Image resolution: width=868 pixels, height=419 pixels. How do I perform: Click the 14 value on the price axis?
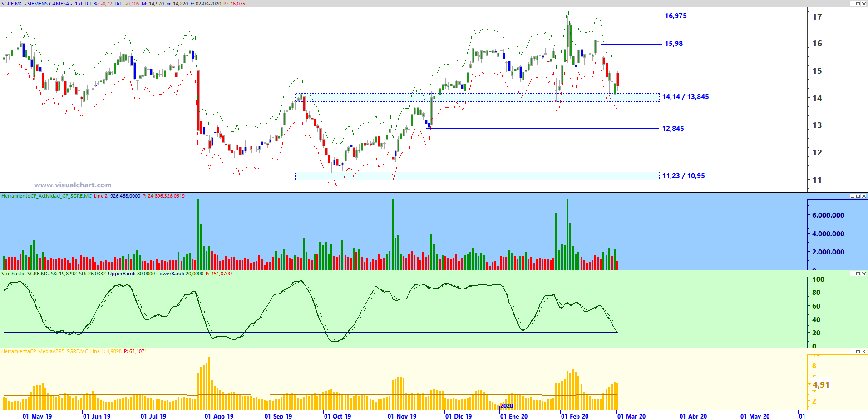tap(817, 98)
